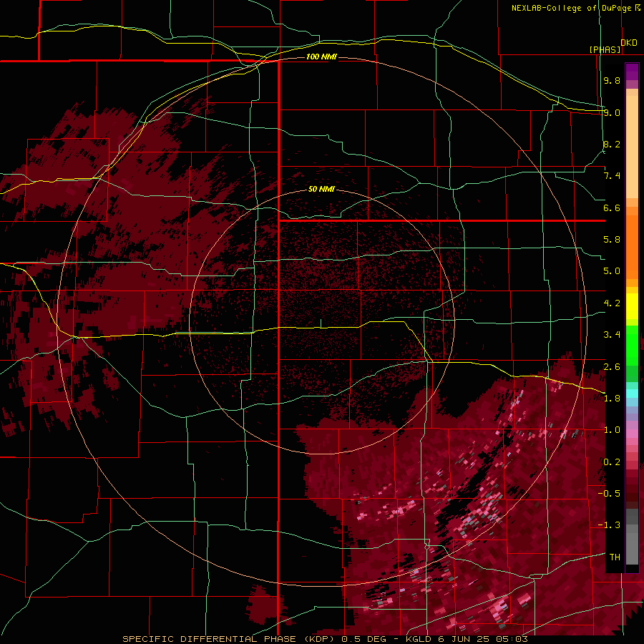Click the 0.5 DEG elevation text in the caption
The width and height of the screenshot is (644, 644).
click(364, 639)
